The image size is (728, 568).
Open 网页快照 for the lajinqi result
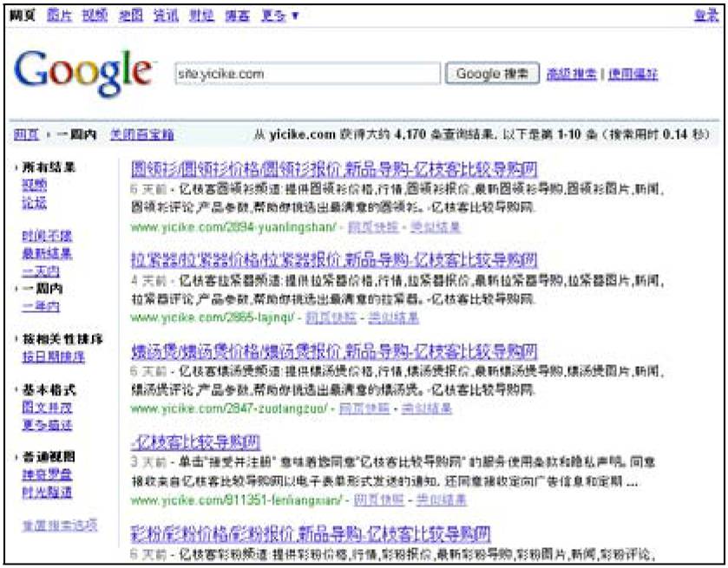coord(331,318)
